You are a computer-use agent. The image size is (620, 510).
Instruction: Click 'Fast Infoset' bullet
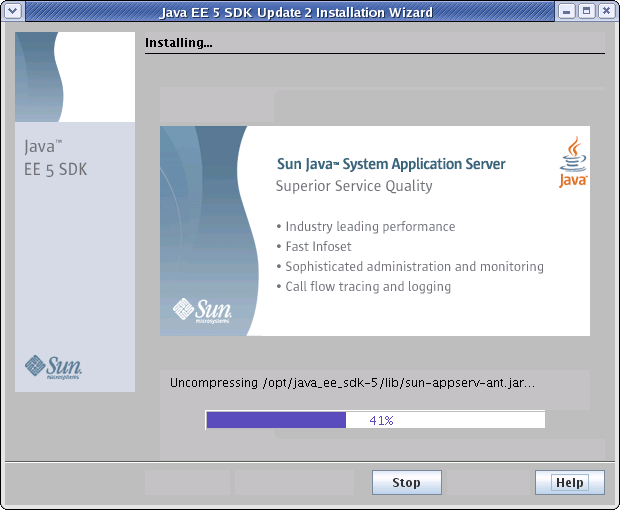(x=314, y=246)
